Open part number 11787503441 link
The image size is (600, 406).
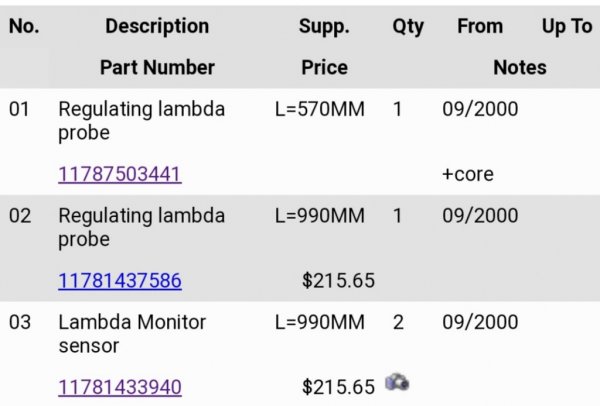pos(120,174)
